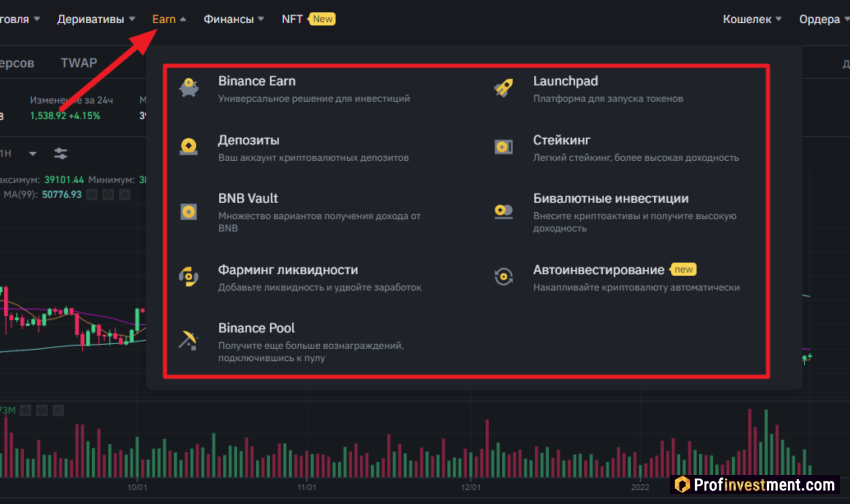
Task: Open Binance Earn piggy bank icon
Action: pyautogui.click(x=189, y=87)
